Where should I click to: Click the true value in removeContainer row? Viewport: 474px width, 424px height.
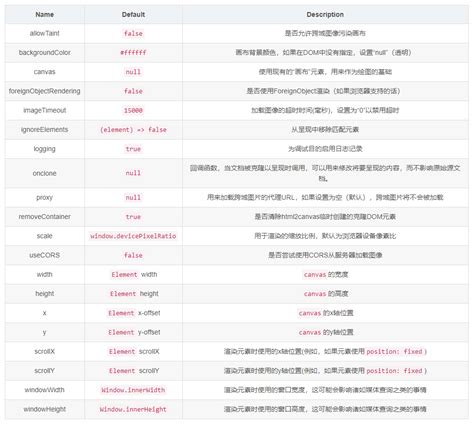pyautogui.click(x=133, y=217)
